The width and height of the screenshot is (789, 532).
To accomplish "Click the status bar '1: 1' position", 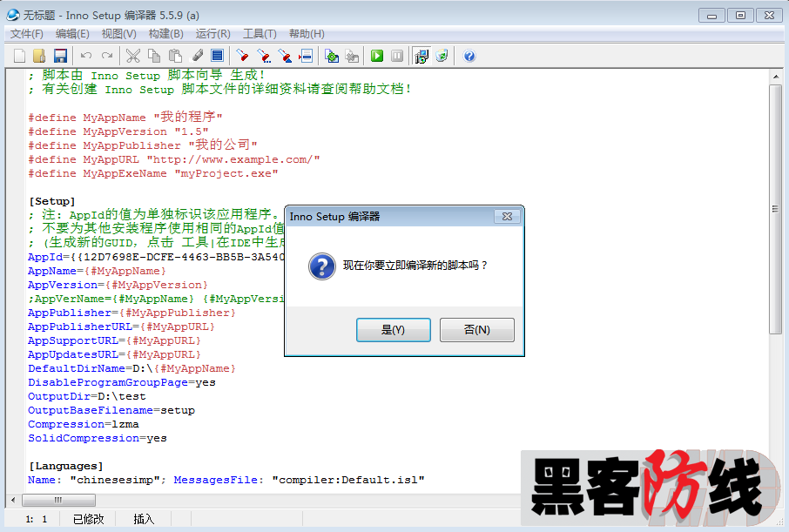I will coord(37,519).
